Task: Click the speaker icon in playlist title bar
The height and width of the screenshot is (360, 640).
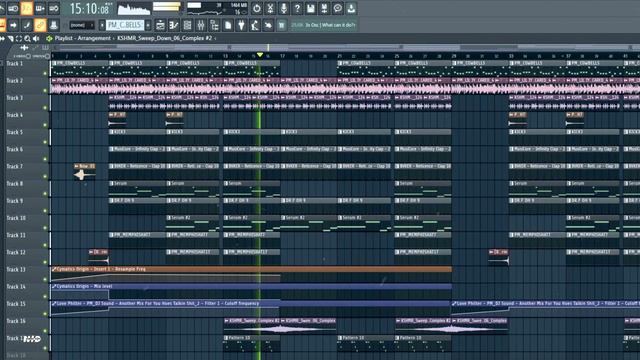Action: coord(36,38)
